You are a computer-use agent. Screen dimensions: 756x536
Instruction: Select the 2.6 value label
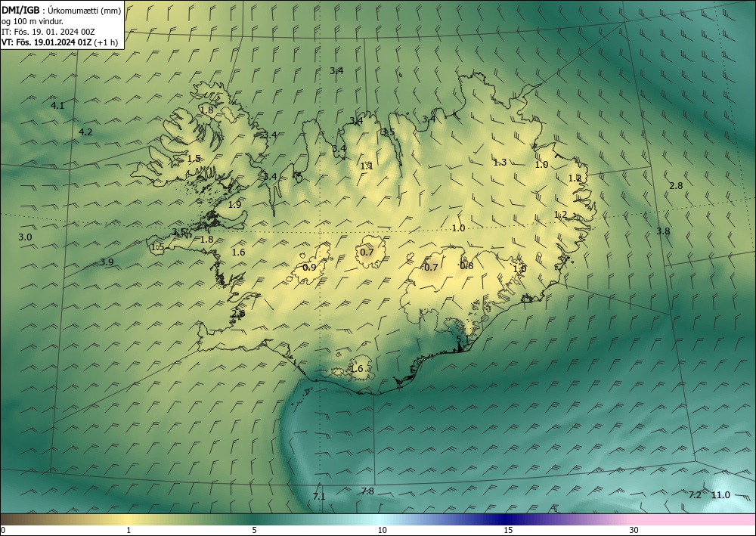238,313
